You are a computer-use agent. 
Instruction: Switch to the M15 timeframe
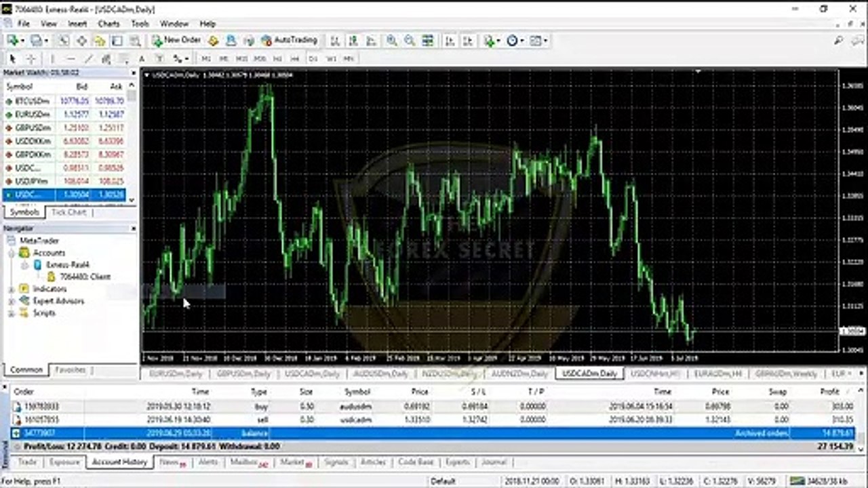tap(241, 59)
